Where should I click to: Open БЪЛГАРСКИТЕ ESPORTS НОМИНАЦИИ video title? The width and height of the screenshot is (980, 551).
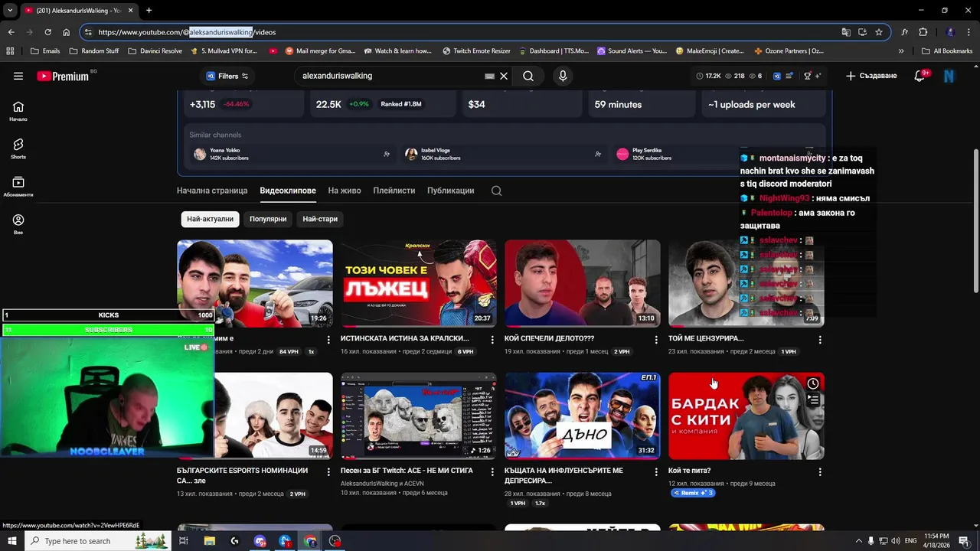[x=242, y=475]
